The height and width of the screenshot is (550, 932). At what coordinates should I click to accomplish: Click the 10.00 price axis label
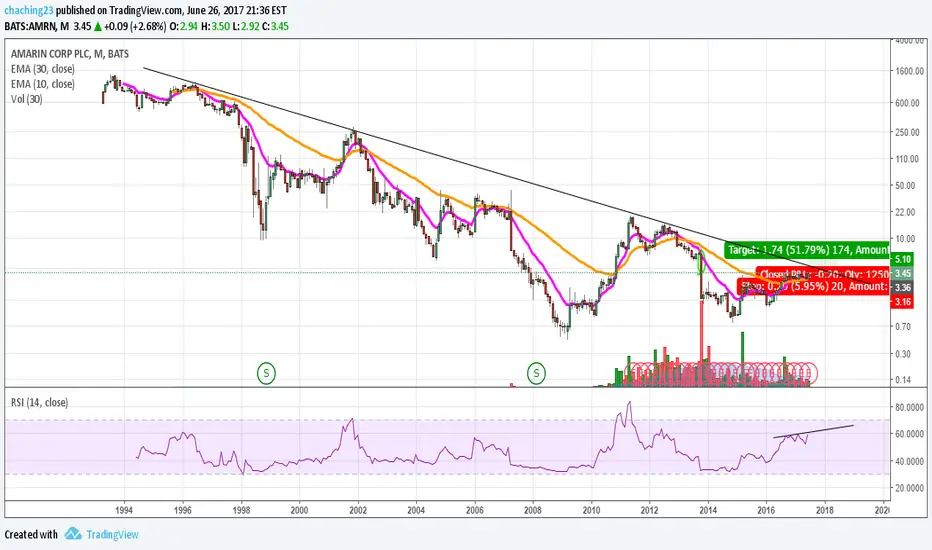pos(905,238)
